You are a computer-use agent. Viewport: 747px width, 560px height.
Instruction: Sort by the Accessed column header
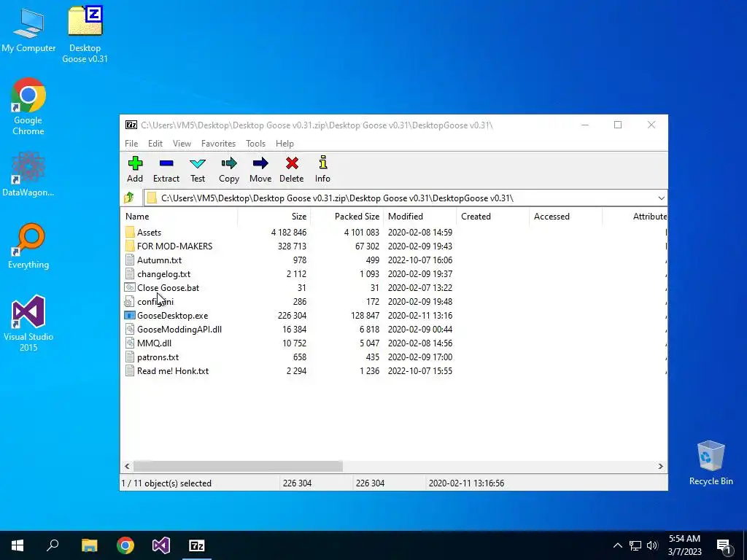pos(565,216)
